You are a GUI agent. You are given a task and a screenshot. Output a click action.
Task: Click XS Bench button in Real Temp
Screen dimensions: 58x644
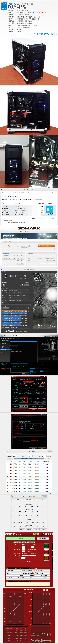[29, 529]
